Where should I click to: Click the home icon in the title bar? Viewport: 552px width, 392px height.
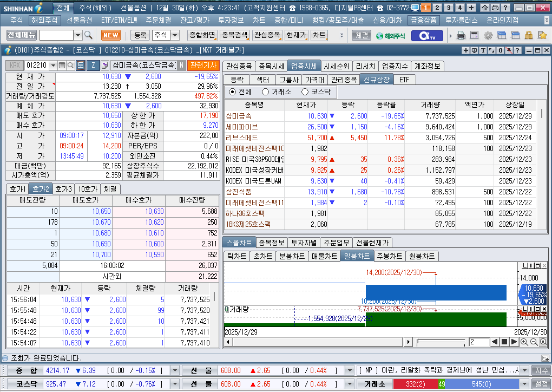coord(485,8)
